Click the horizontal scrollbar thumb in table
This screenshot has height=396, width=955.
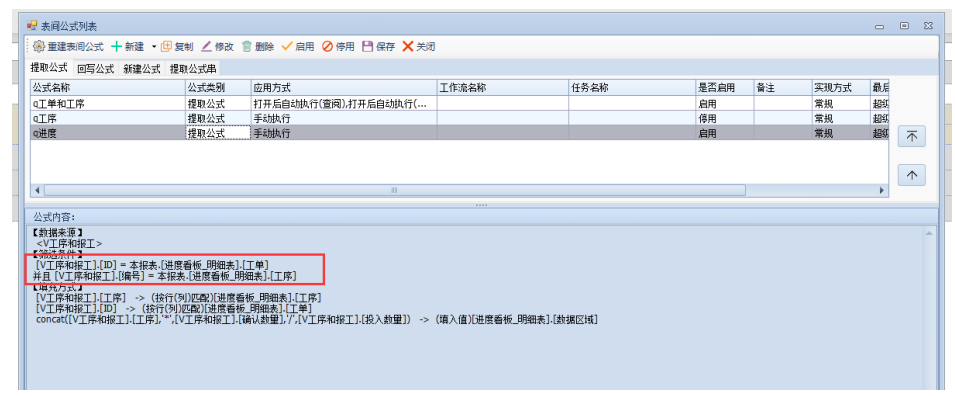point(394,190)
